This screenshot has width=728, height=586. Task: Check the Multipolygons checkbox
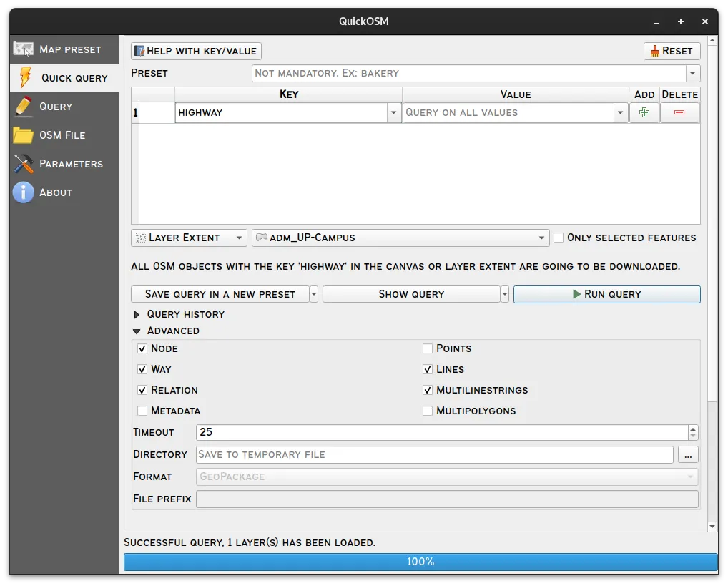point(427,411)
